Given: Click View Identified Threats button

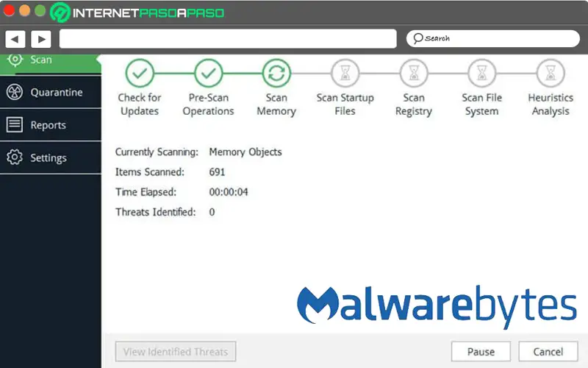Looking at the screenshot, I should click(x=176, y=352).
